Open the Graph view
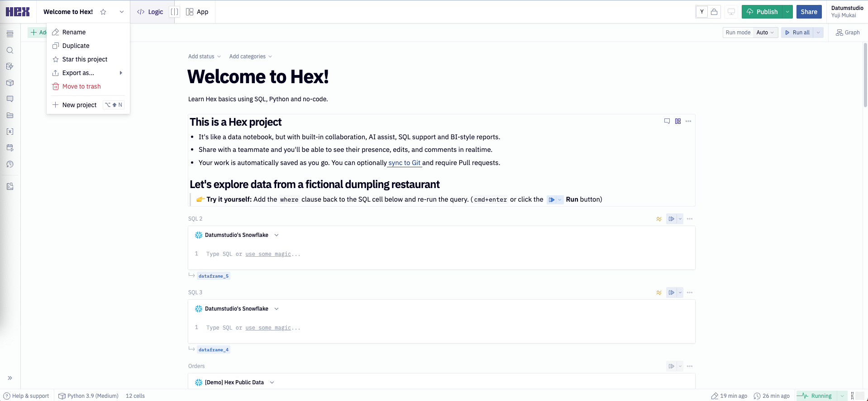The width and height of the screenshot is (868, 401). (847, 32)
